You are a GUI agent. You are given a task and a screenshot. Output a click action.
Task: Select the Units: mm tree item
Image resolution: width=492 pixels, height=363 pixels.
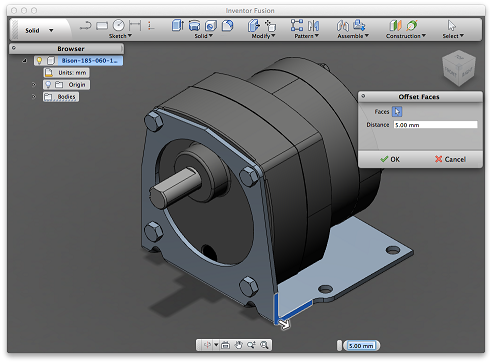pyautogui.click(x=67, y=73)
